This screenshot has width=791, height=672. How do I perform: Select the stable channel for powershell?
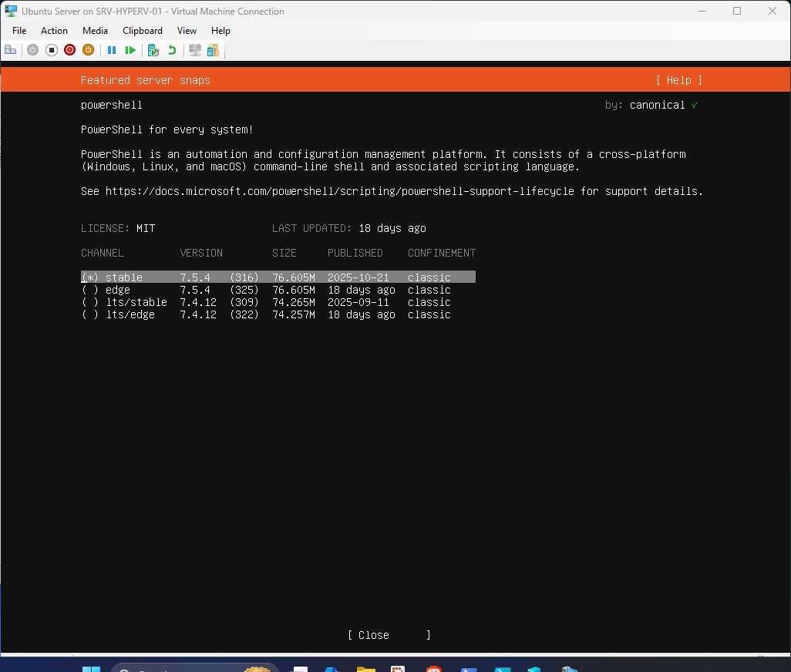(x=123, y=277)
